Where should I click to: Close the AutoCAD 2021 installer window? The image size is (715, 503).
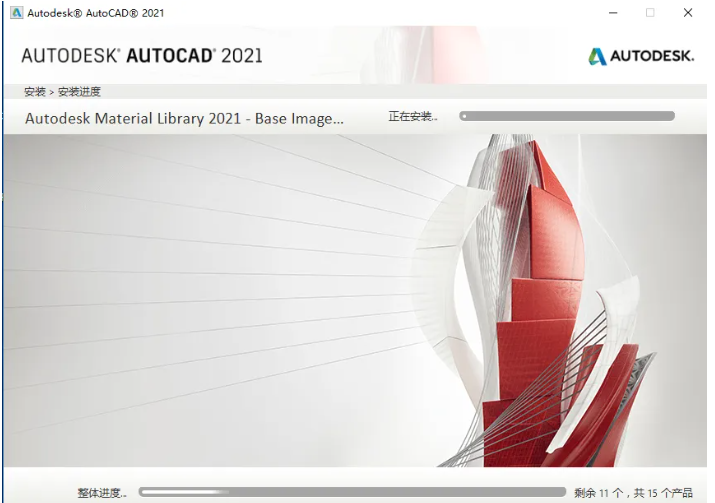688,13
